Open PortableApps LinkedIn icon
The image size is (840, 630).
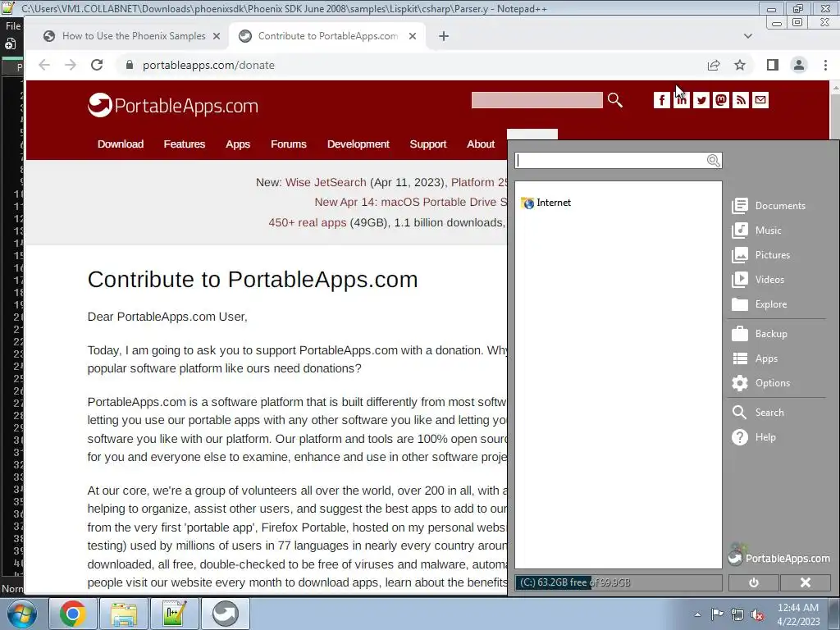[x=682, y=100]
